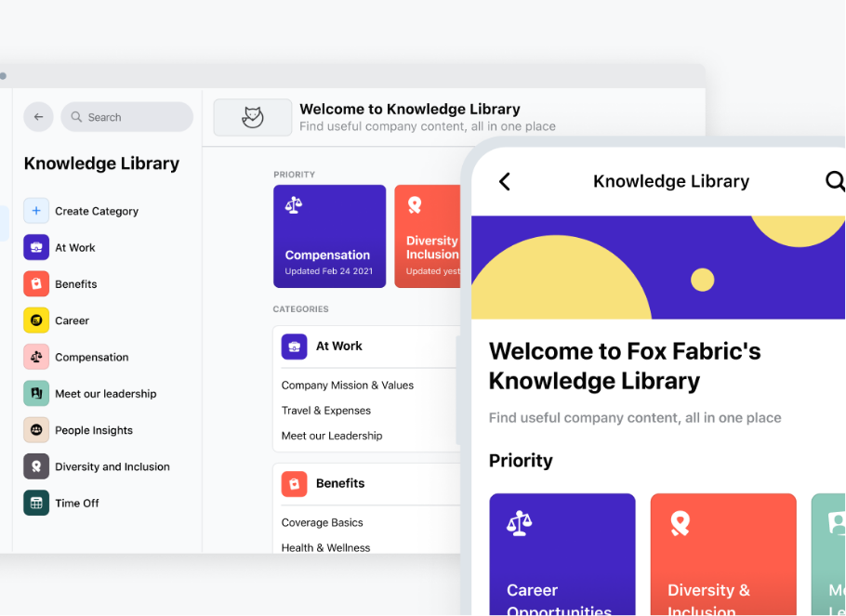Open At Work category in sidebar
Screen dimensions: 846x616
click(x=75, y=247)
